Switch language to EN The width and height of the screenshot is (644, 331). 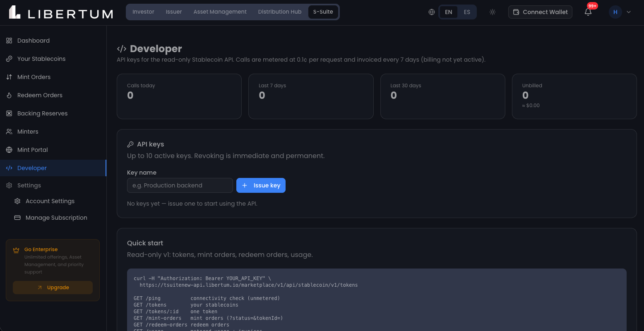449,12
